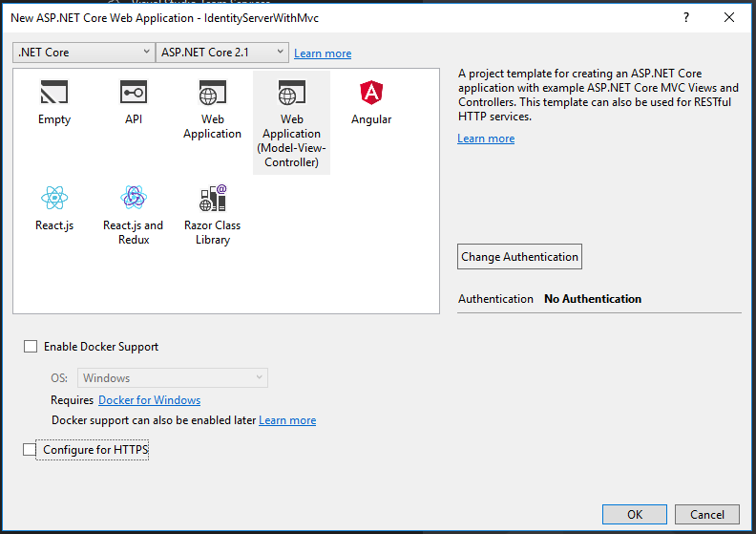
Task: Click the No Authentication text
Action: pos(593,299)
